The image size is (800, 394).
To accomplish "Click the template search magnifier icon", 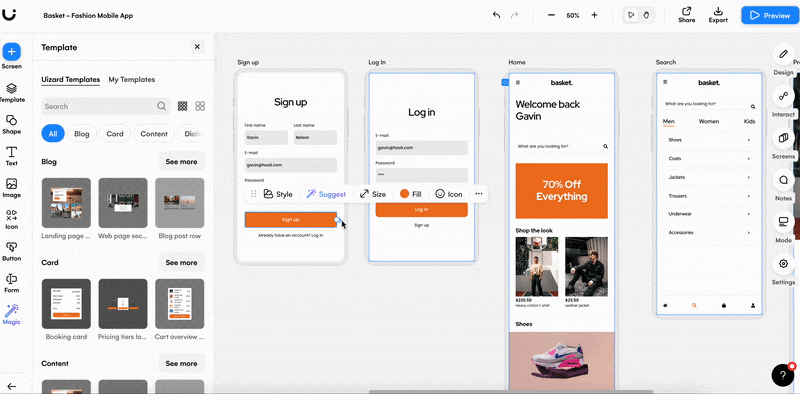I will pos(161,106).
